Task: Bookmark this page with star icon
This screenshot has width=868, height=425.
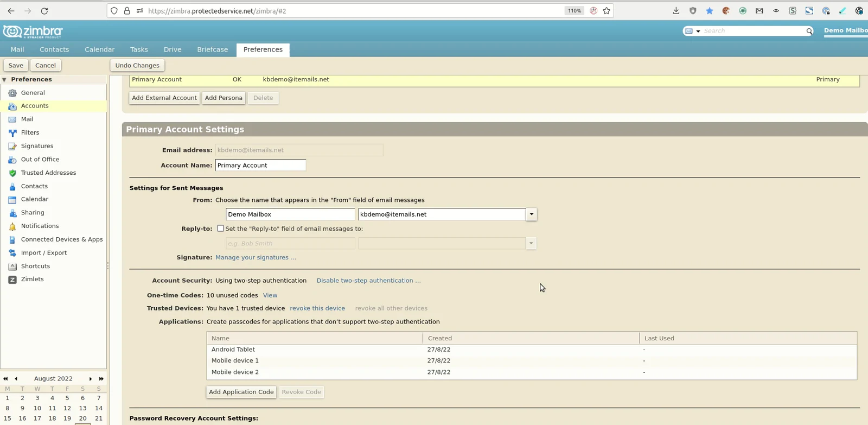Action: 607,11
